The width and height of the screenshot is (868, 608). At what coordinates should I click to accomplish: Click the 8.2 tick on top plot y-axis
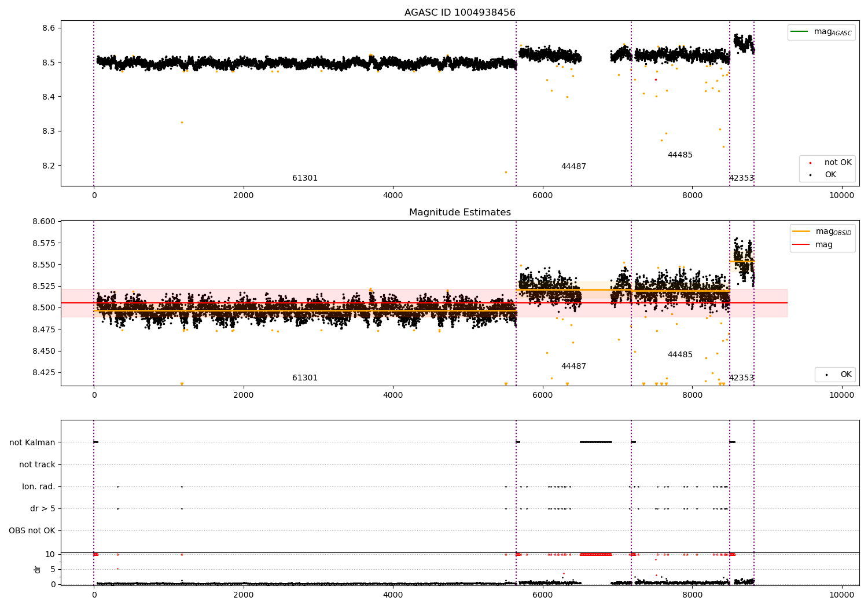49,166
